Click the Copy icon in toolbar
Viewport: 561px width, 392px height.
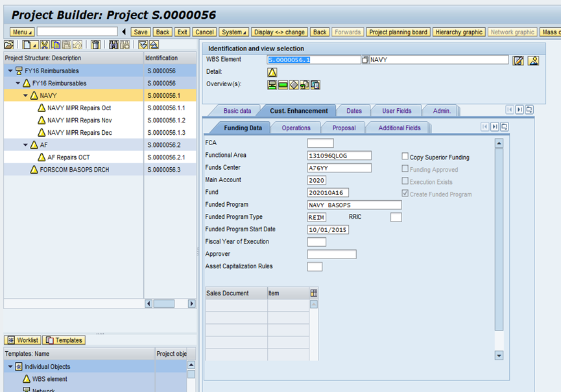click(56, 45)
